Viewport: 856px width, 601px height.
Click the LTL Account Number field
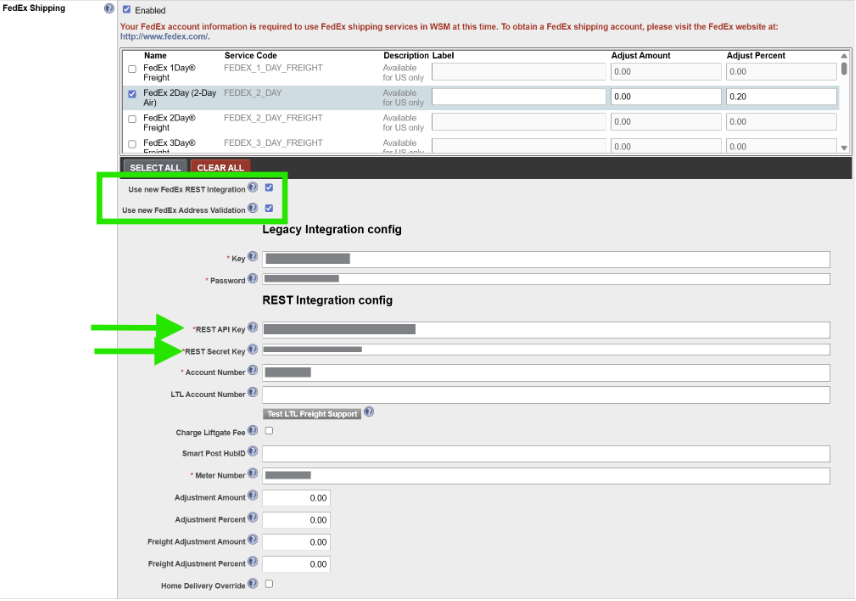[546, 395]
